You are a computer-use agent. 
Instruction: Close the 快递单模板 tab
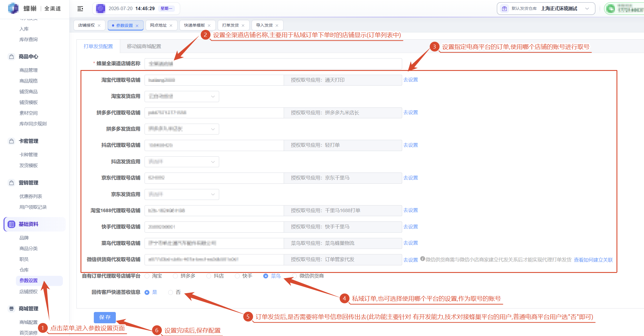point(209,25)
